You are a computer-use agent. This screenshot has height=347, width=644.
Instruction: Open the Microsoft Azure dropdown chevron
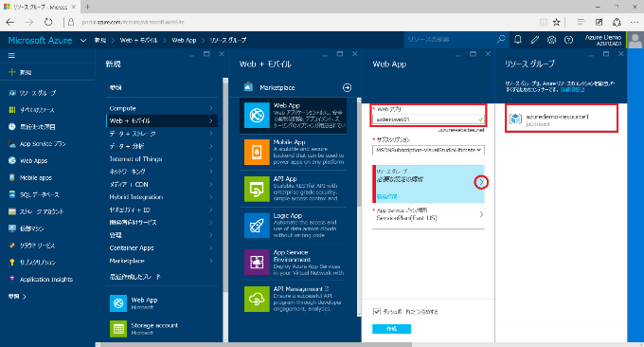(83, 40)
